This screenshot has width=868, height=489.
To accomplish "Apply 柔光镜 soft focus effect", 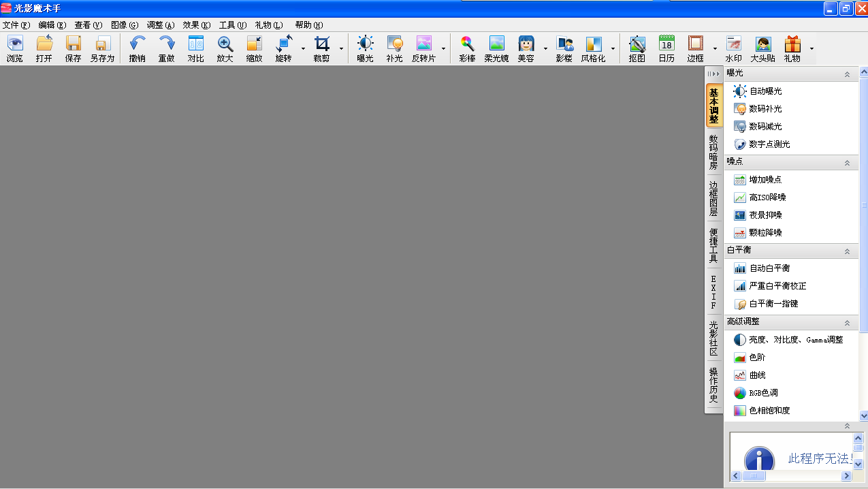I will pyautogui.click(x=496, y=49).
